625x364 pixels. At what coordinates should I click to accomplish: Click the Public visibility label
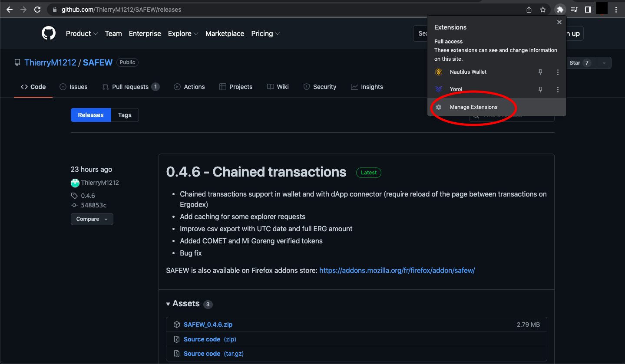[x=127, y=62]
